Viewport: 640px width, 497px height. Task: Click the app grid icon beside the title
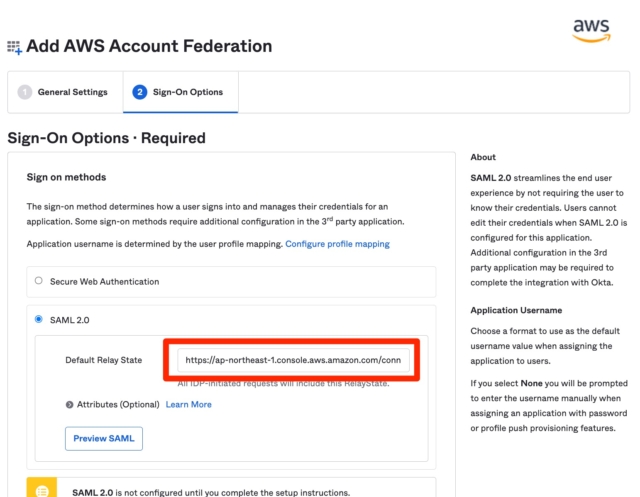click(x=14, y=47)
